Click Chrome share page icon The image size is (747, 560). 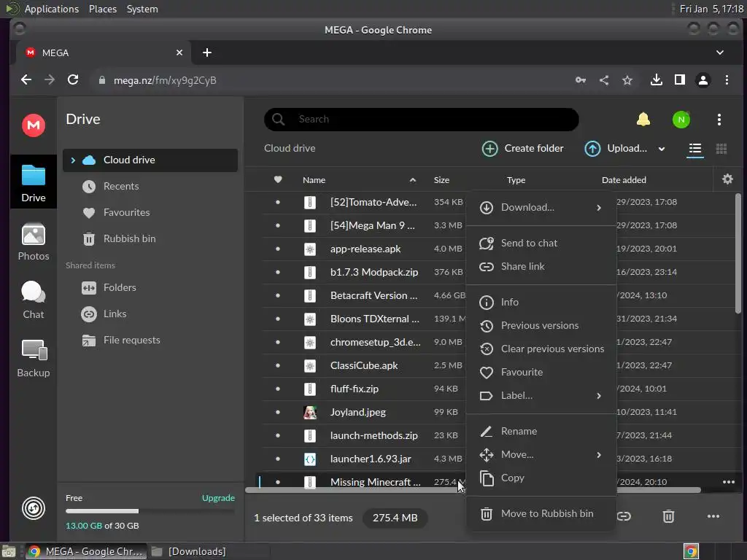603,80
